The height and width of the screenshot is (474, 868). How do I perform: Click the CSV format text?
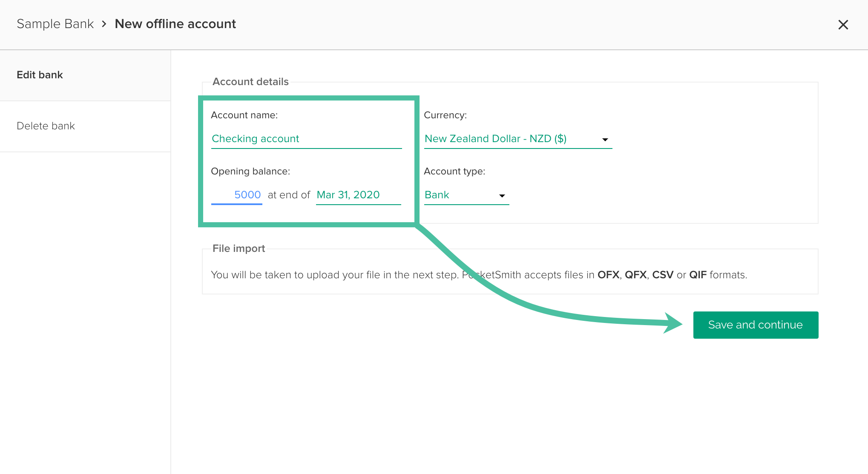tap(663, 275)
